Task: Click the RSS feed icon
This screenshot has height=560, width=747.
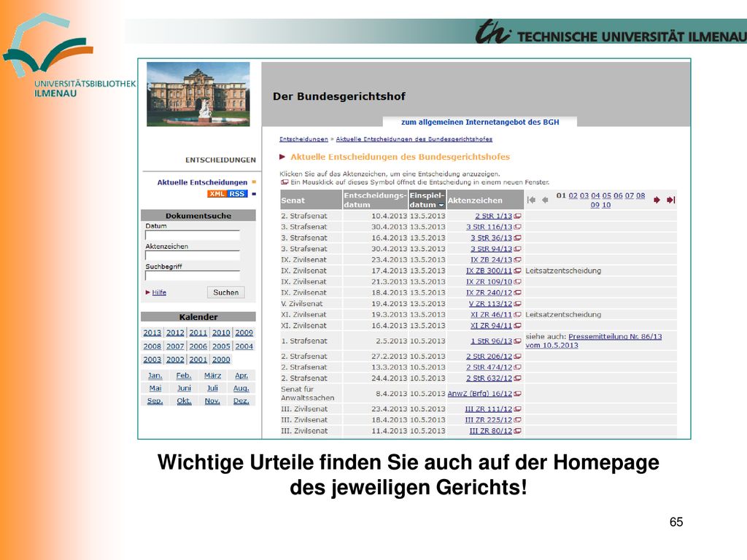Action: point(237,194)
